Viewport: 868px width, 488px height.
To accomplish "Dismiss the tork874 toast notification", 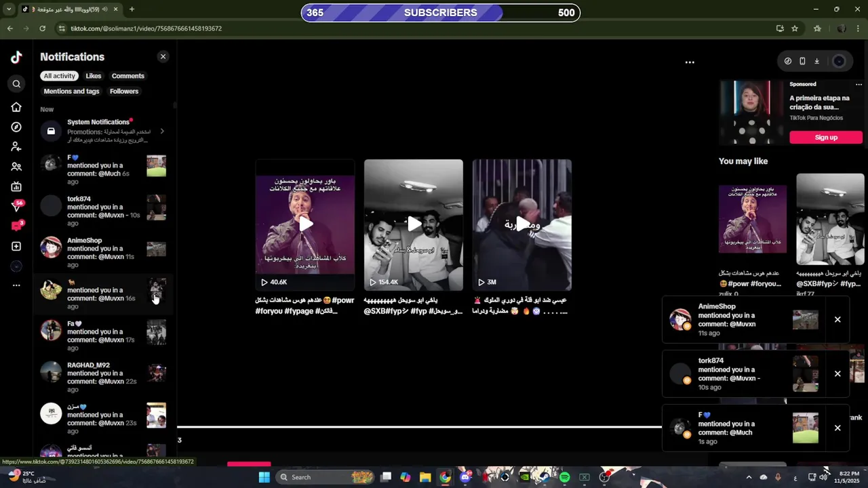I will click(x=837, y=374).
